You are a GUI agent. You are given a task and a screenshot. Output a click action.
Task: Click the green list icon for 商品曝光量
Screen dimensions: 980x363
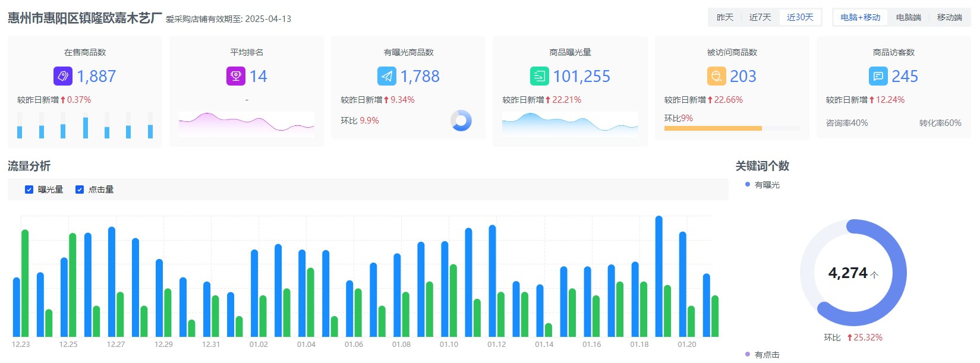(540, 76)
